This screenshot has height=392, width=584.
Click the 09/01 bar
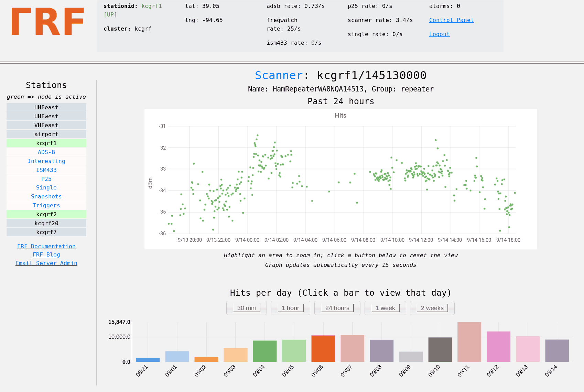click(x=177, y=356)
